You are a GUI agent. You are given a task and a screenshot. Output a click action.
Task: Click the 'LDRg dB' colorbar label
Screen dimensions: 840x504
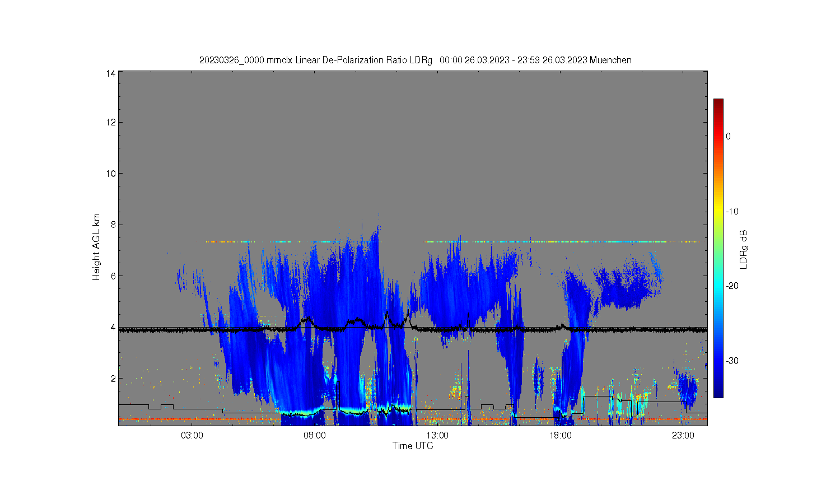[x=744, y=249]
